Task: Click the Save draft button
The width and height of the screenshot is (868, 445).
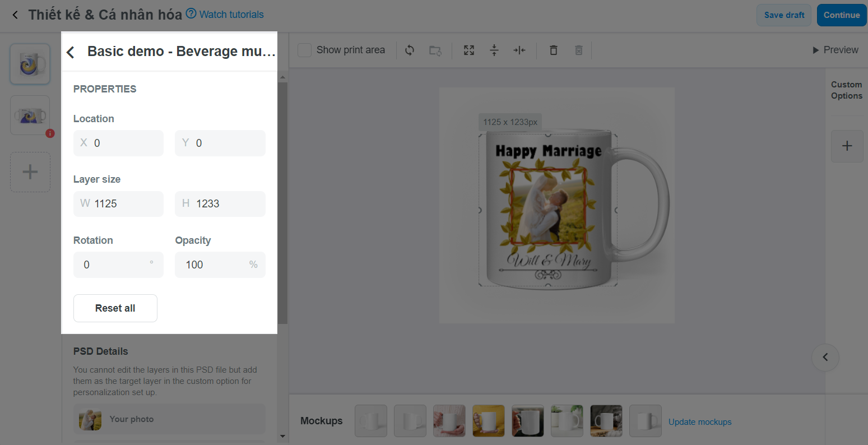Action: [784, 15]
